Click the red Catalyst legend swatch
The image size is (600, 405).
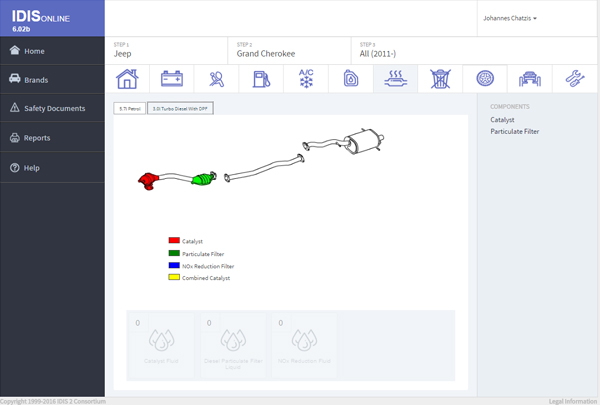click(x=174, y=240)
